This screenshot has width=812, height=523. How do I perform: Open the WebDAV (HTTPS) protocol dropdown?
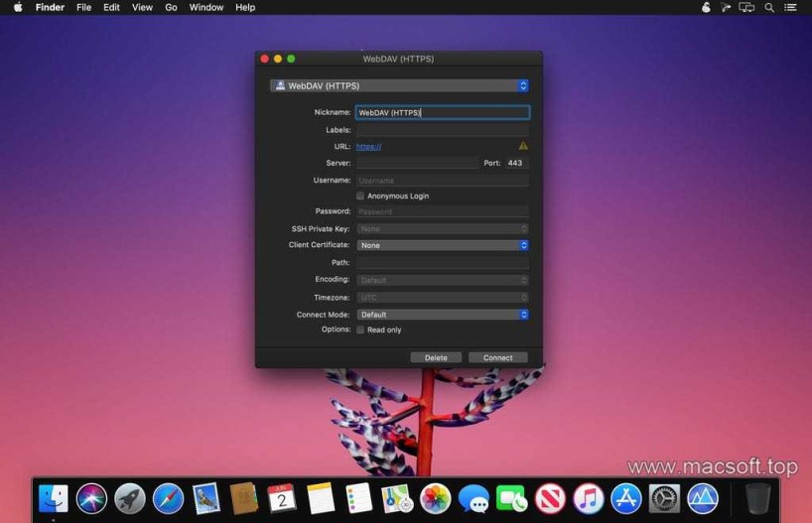(399, 86)
